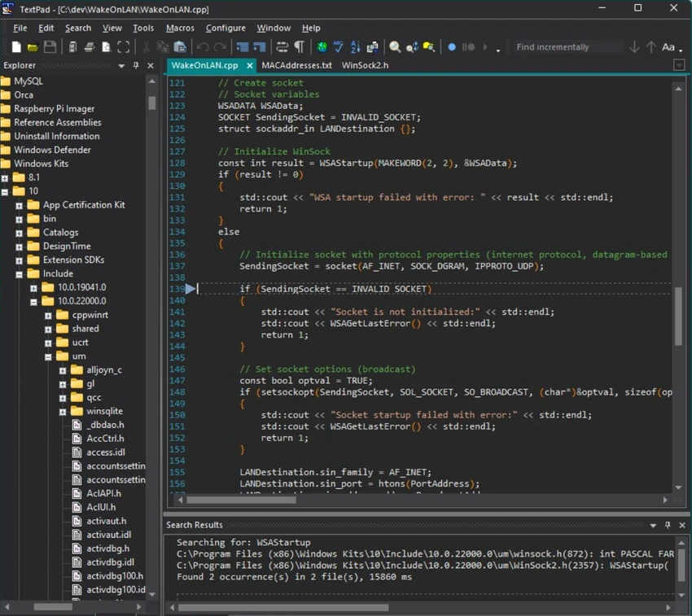Click line number 139 in the gutter
The width and height of the screenshot is (692, 616).
[177, 289]
